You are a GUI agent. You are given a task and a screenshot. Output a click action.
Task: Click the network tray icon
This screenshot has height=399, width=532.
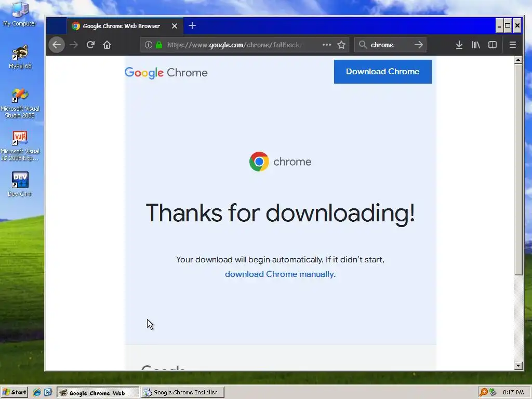tap(493, 393)
